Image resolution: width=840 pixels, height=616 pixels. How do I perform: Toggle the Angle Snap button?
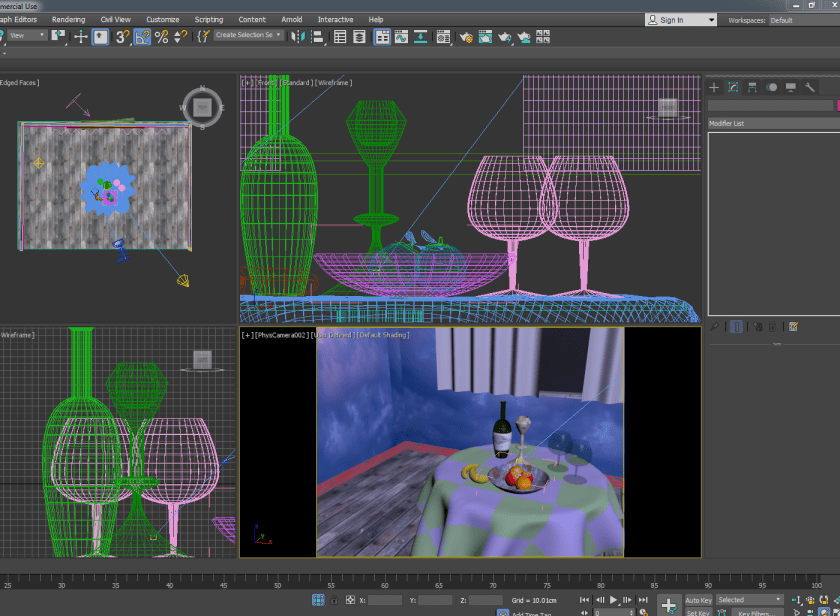(x=142, y=37)
